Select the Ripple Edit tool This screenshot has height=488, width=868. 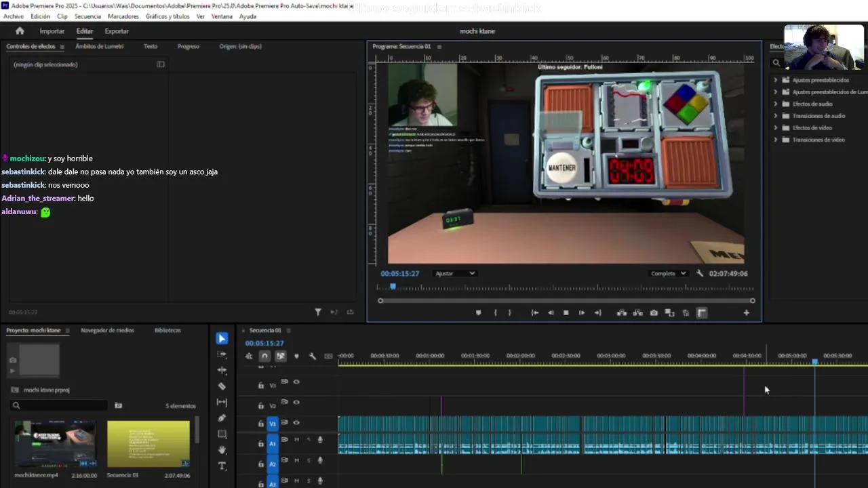[222, 370]
